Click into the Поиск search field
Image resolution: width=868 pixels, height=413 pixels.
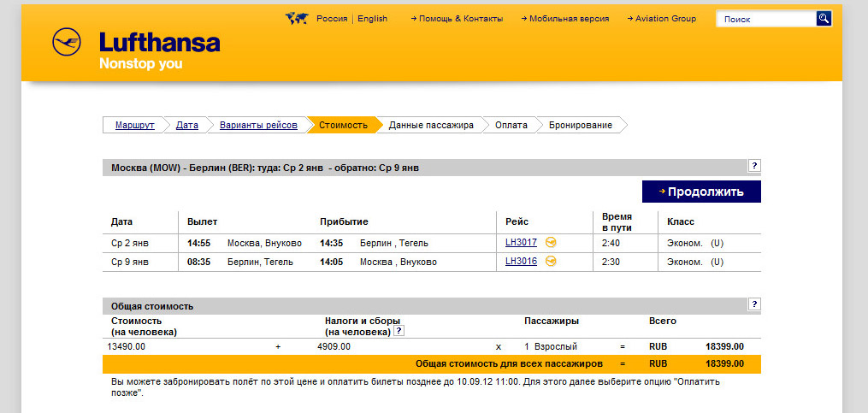click(x=767, y=19)
